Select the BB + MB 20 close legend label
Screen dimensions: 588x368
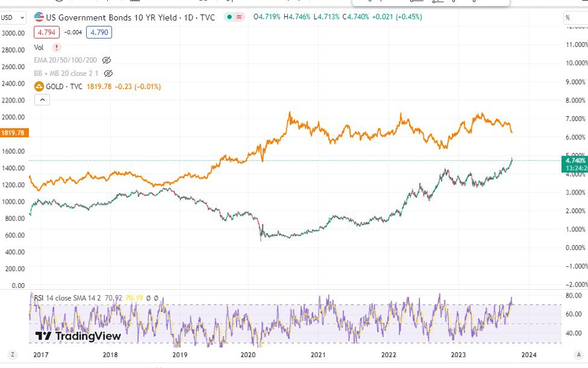pos(66,73)
